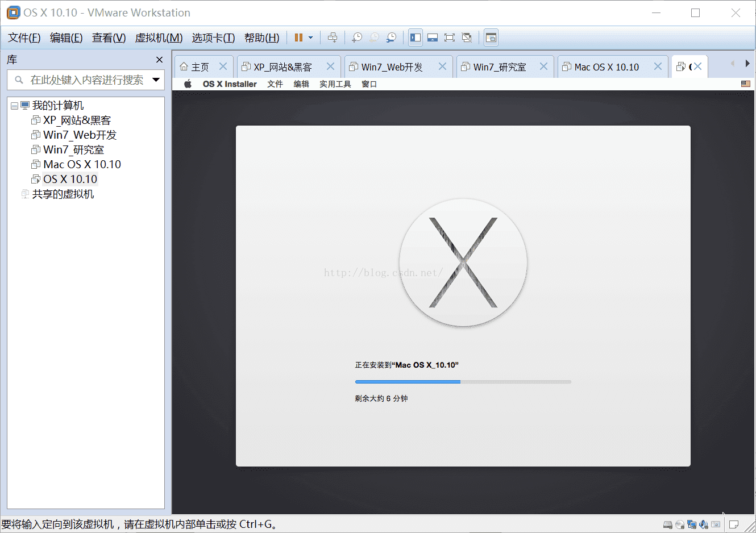Open the OS X Installer menu

click(x=230, y=84)
